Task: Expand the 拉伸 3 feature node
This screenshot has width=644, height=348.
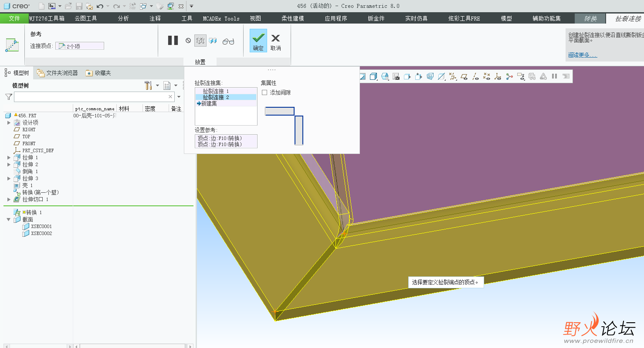Action: (9, 178)
